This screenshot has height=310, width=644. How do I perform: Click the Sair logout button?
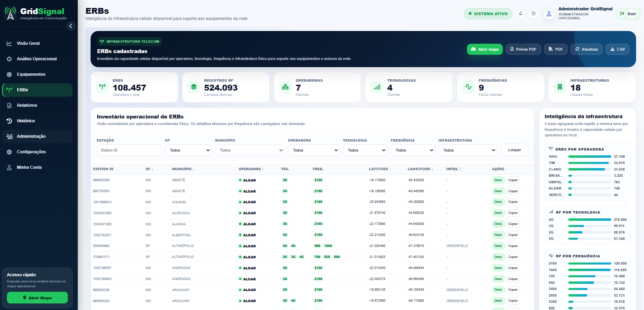click(x=629, y=14)
